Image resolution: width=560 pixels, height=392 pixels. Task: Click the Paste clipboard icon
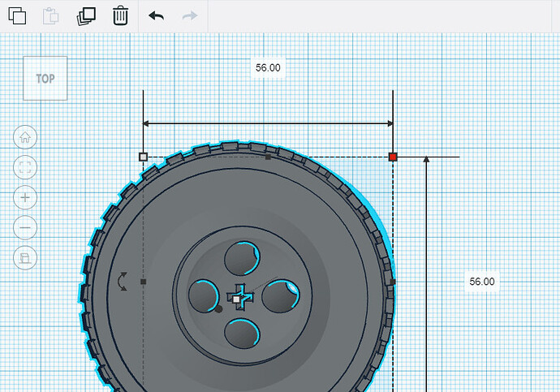[x=50, y=15]
